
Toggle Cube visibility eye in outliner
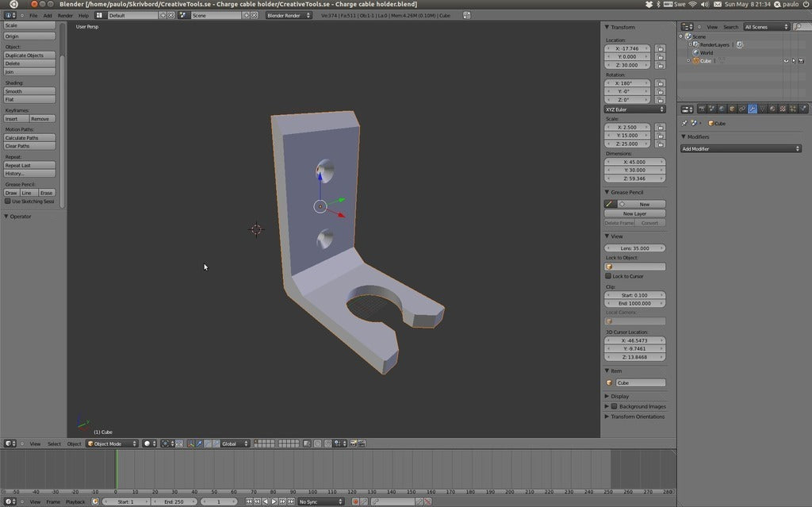point(786,61)
